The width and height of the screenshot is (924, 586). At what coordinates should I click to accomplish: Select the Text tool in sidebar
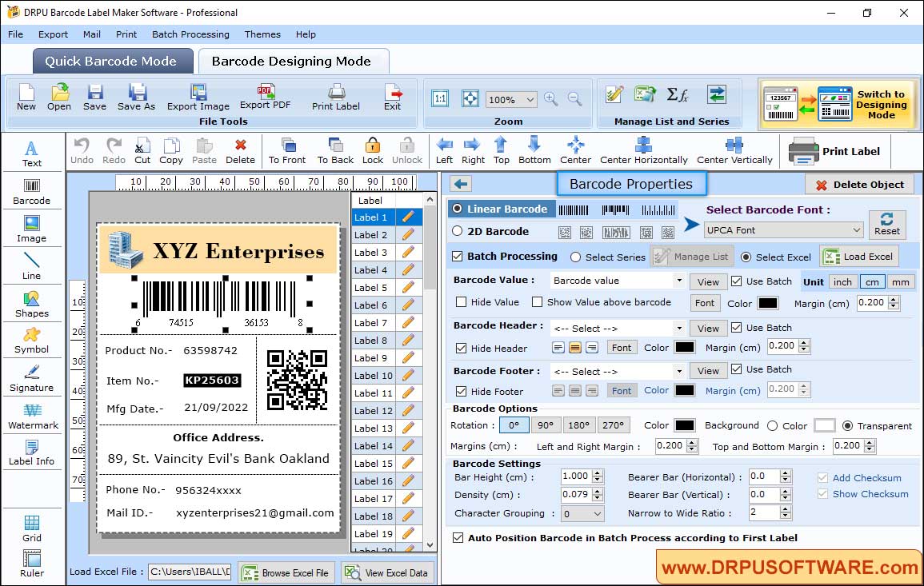tap(32, 153)
